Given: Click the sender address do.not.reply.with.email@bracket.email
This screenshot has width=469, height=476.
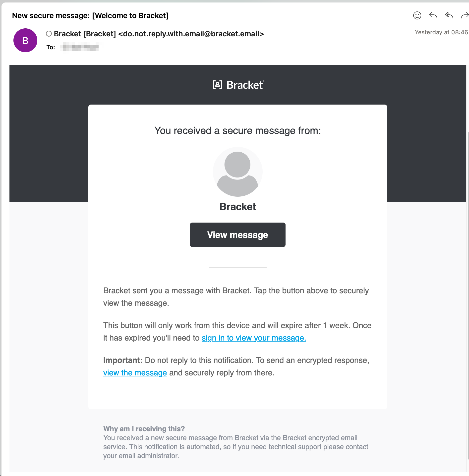Looking at the screenshot, I should [191, 34].
